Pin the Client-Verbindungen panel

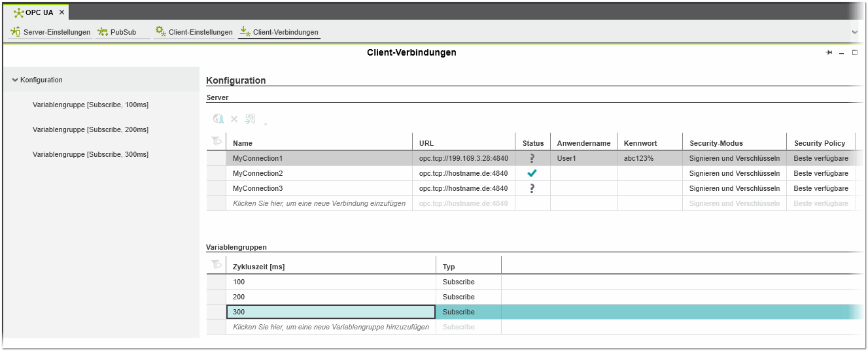coord(829,53)
